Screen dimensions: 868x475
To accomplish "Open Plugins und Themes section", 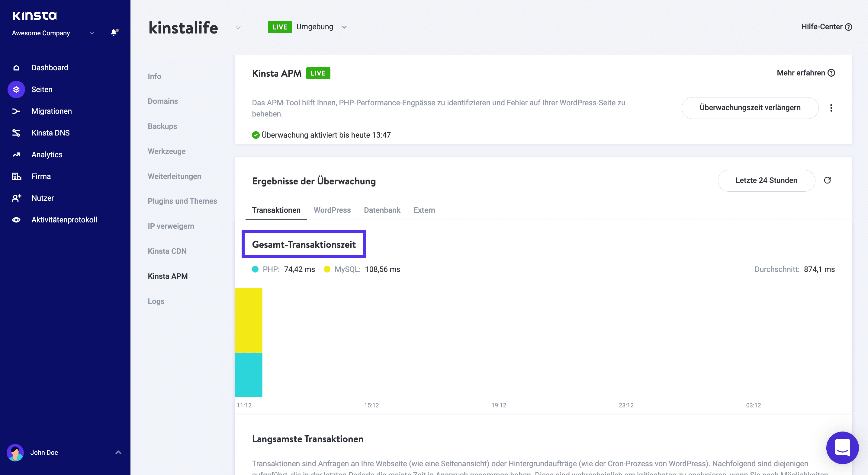I will click(182, 201).
